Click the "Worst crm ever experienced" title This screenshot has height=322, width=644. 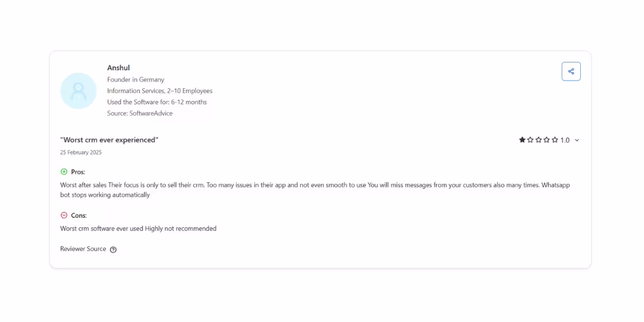point(109,140)
